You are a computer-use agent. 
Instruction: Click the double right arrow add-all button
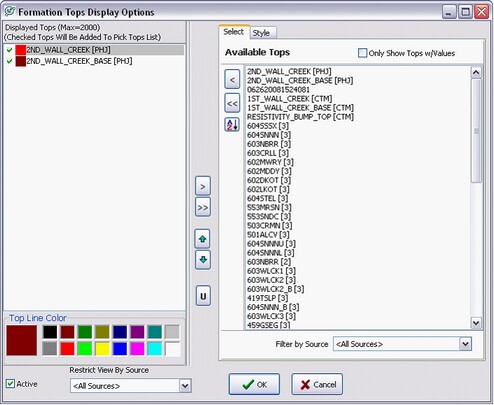(x=203, y=207)
